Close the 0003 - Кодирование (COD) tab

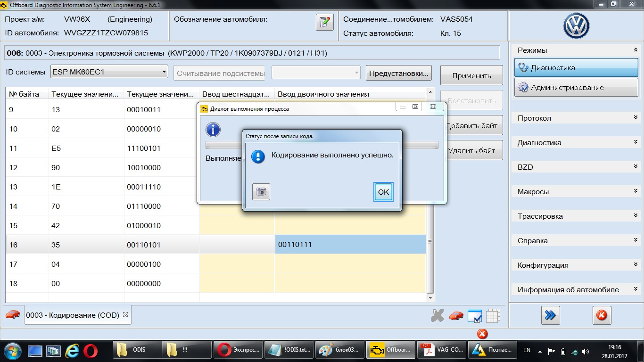pos(125,314)
